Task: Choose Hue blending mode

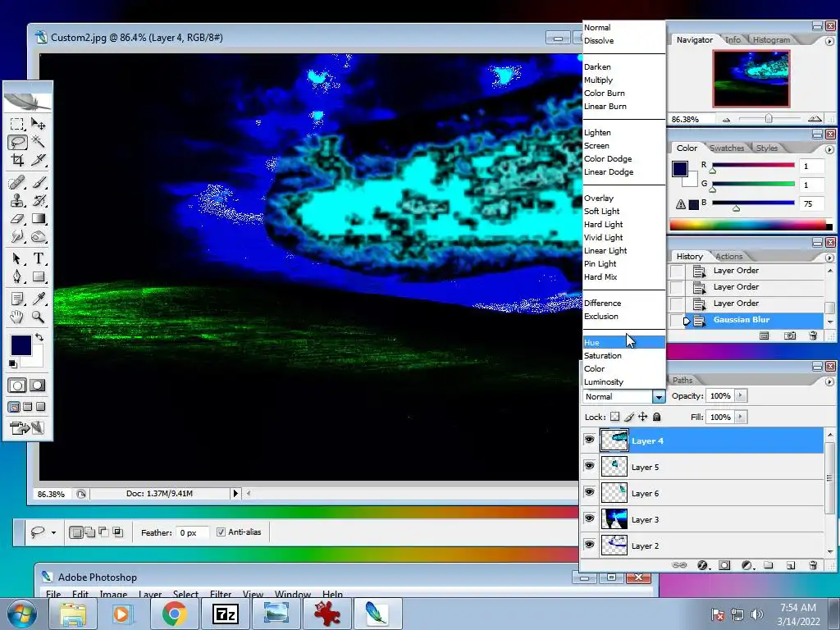Action: (x=623, y=342)
